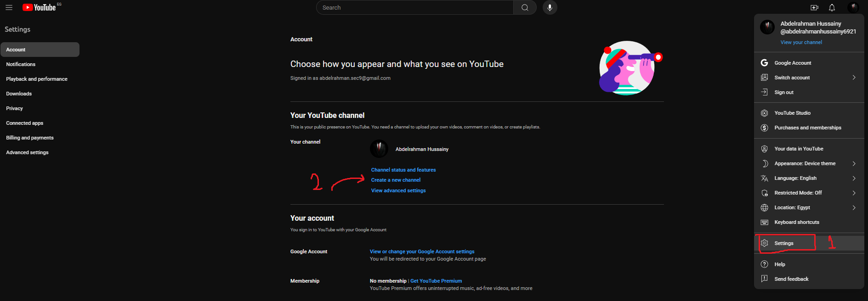This screenshot has height=301, width=868.
Task: Choose Keyboard shortcuts menu entry
Action: tap(809, 222)
